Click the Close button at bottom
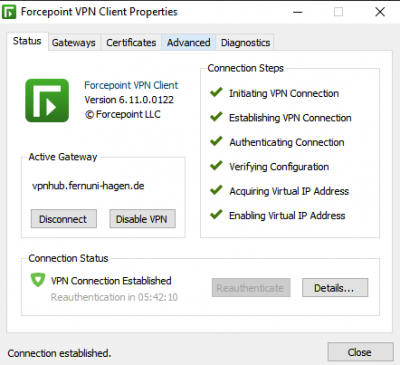 pos(360,352)
